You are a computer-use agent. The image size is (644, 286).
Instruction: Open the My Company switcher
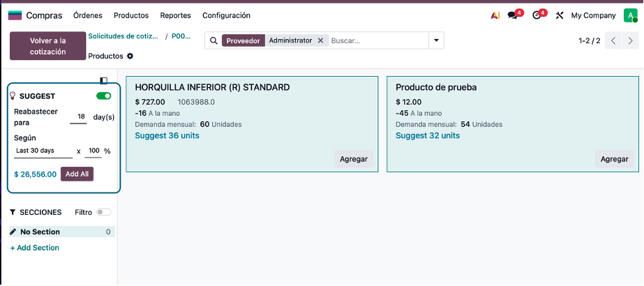click(593, 15)
